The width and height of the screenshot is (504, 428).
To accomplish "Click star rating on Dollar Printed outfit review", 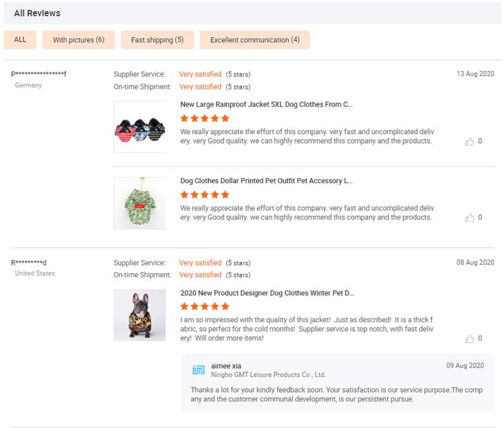I will pos(205,194).
